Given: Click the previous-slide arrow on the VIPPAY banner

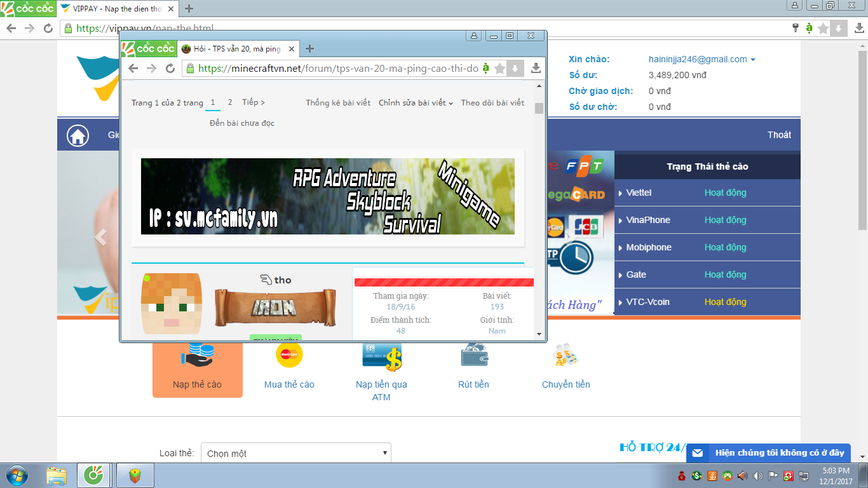Looking at the screenshot, I should (100, 237).
